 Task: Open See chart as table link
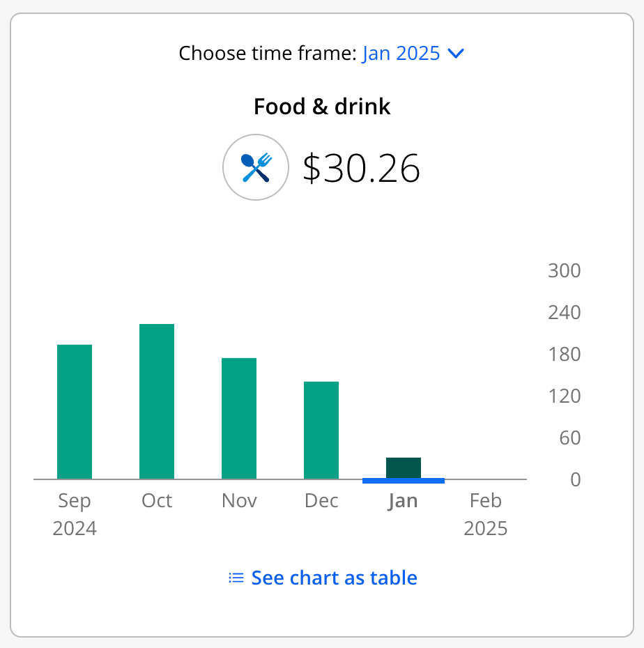(334, 578)
